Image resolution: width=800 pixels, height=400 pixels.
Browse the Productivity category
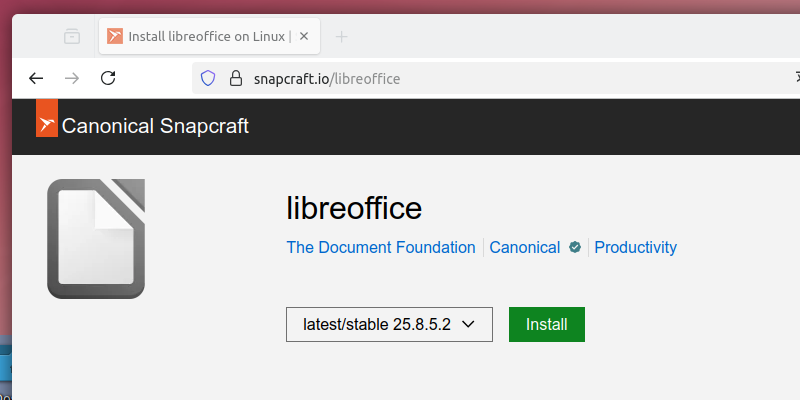pyautogui.click(x=635, y=247)
